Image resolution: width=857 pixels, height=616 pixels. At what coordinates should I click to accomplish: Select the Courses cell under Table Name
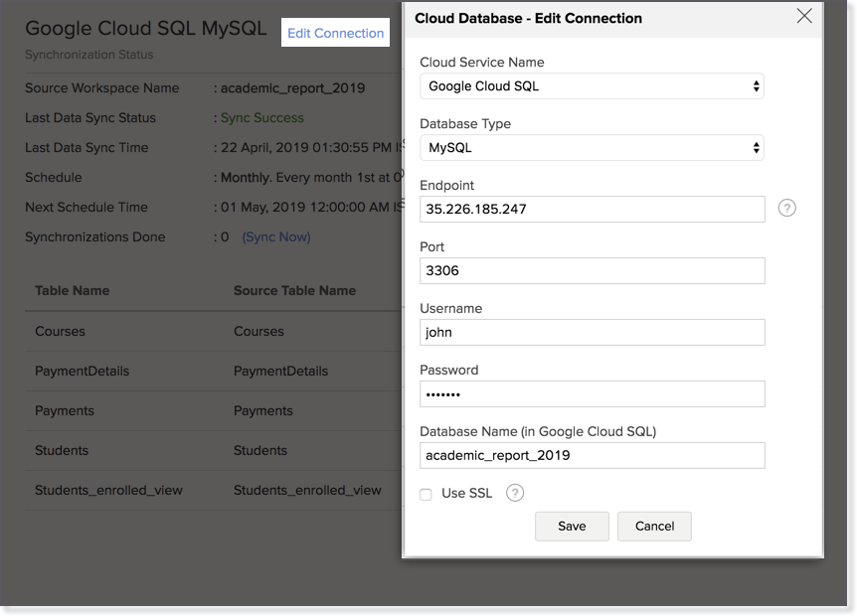click(x=60, y=332)
